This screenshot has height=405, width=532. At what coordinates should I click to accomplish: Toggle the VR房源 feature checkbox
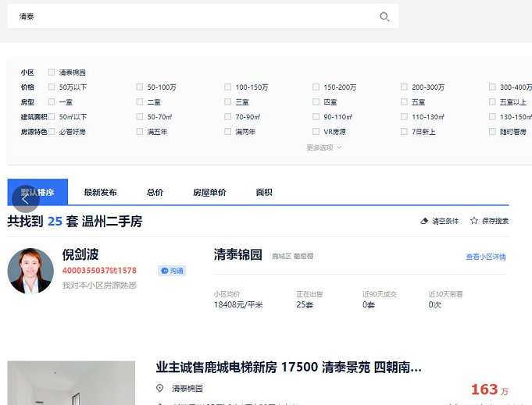[316, 132]
